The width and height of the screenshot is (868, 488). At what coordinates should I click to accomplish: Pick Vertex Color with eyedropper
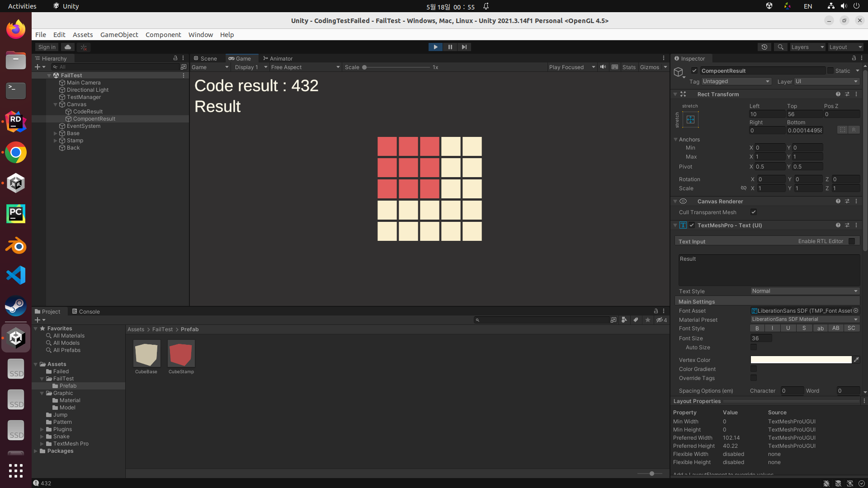(x=856, y=360)
